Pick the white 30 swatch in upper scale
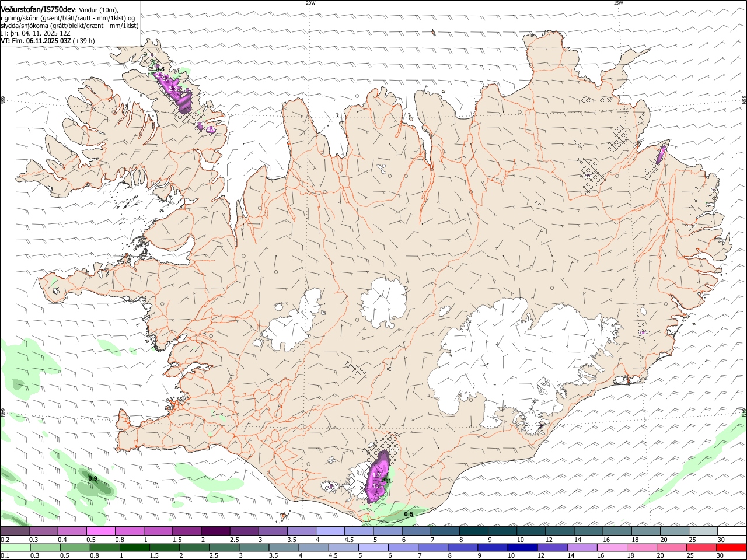Image resolution: width=747 pixels, height=560 pixels. click(732, 531)
